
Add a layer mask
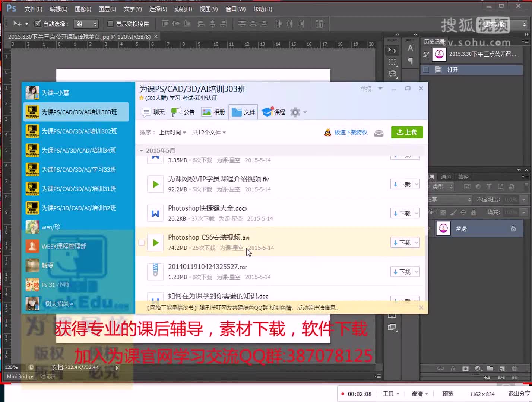coord(465,368)
